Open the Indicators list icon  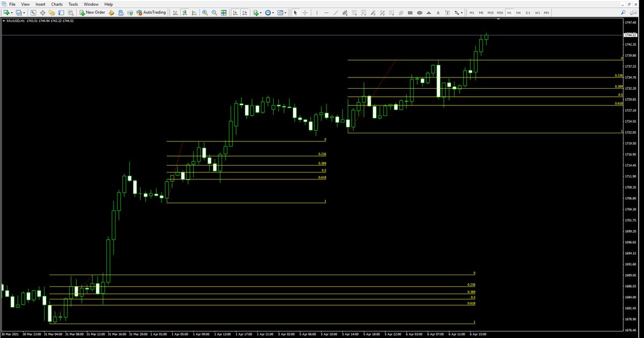pos(255,12)
